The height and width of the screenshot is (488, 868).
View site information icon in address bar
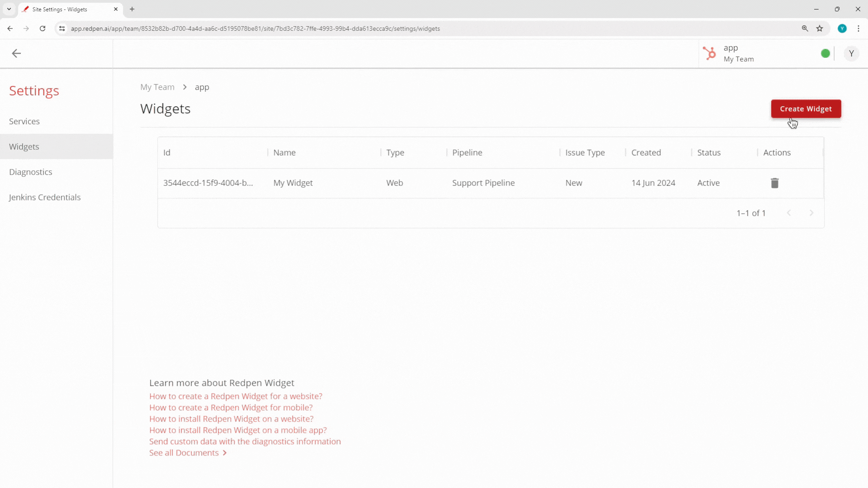click(62, 28)
